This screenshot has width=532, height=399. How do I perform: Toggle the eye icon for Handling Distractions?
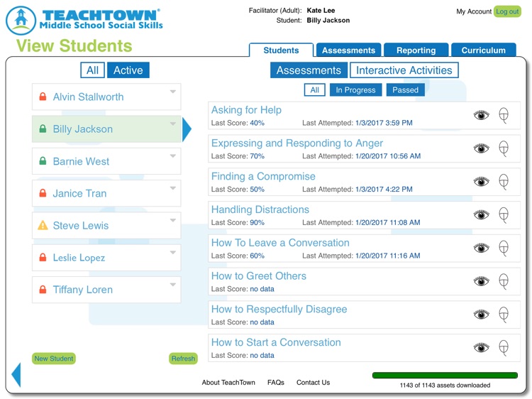point(481,215)
